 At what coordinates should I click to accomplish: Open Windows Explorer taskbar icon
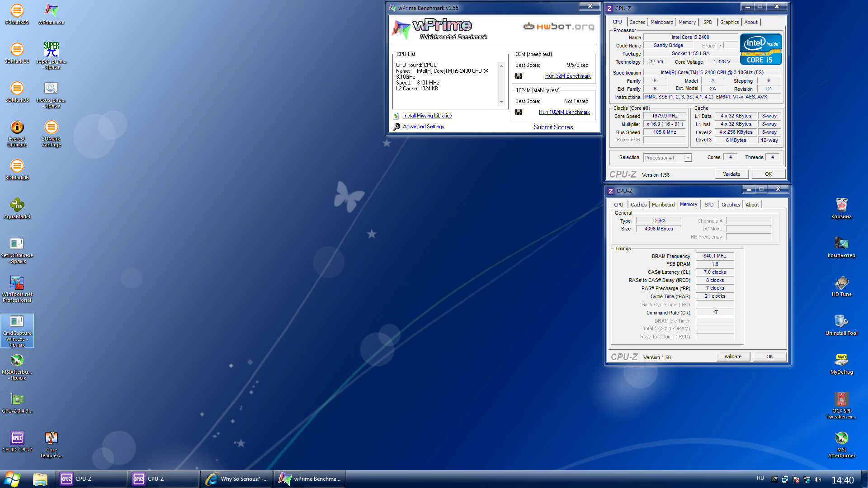pos(40,479)
